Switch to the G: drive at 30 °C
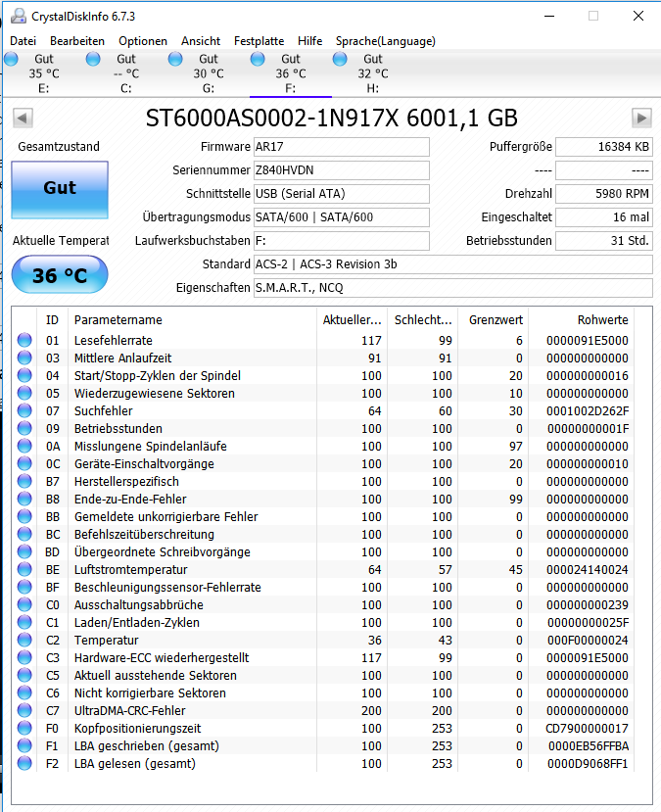 coord(208,73)
